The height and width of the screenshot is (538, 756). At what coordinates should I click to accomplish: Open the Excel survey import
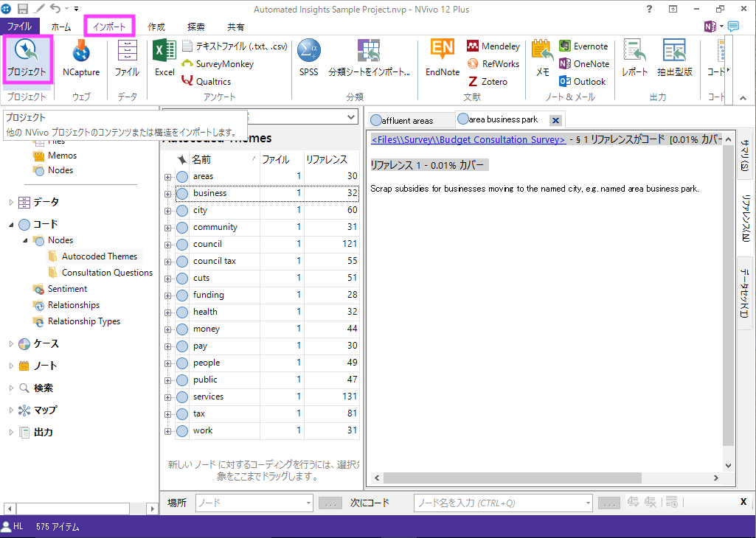(164, 58)
